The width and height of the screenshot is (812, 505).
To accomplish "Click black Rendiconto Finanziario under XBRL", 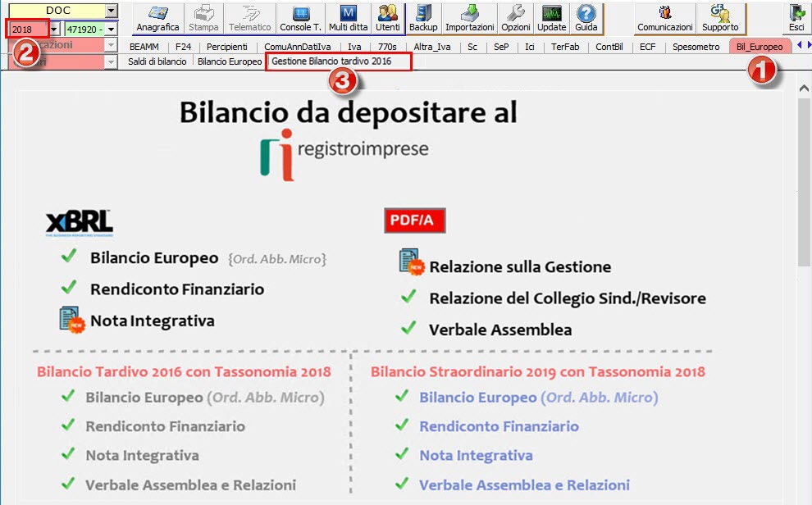I will [x=177, y=289].
